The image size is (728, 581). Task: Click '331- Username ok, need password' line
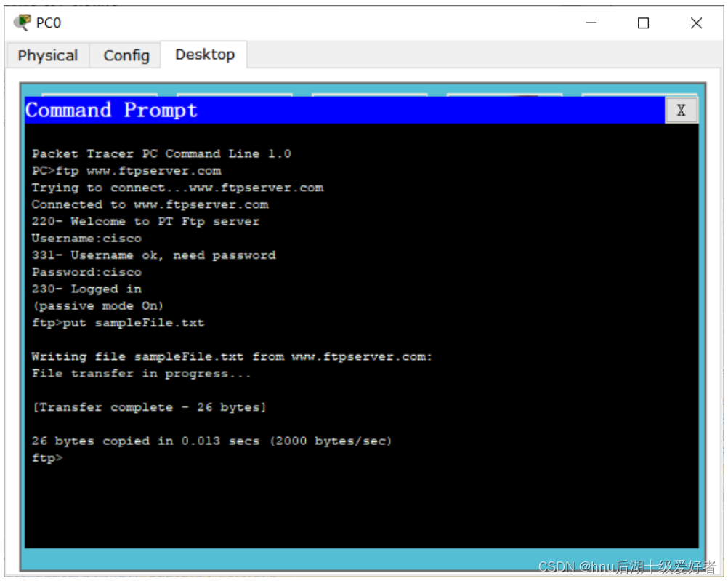(x=154, y=256)
